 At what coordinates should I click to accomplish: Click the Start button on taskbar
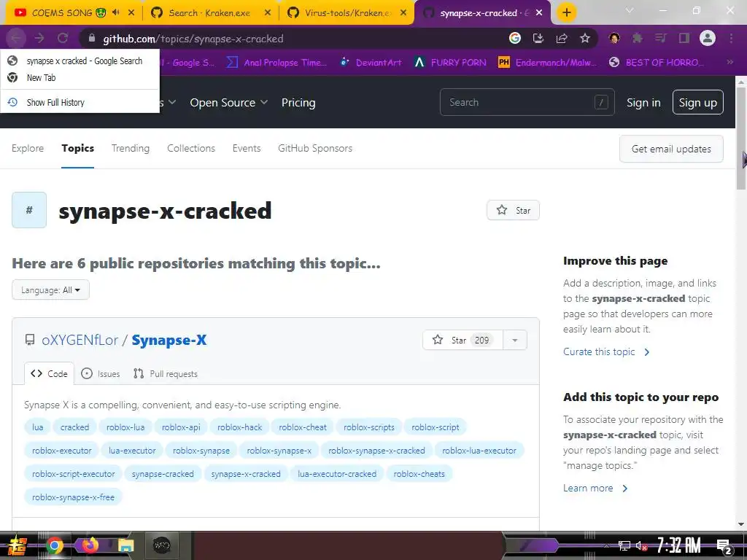[x=18, y=545]
